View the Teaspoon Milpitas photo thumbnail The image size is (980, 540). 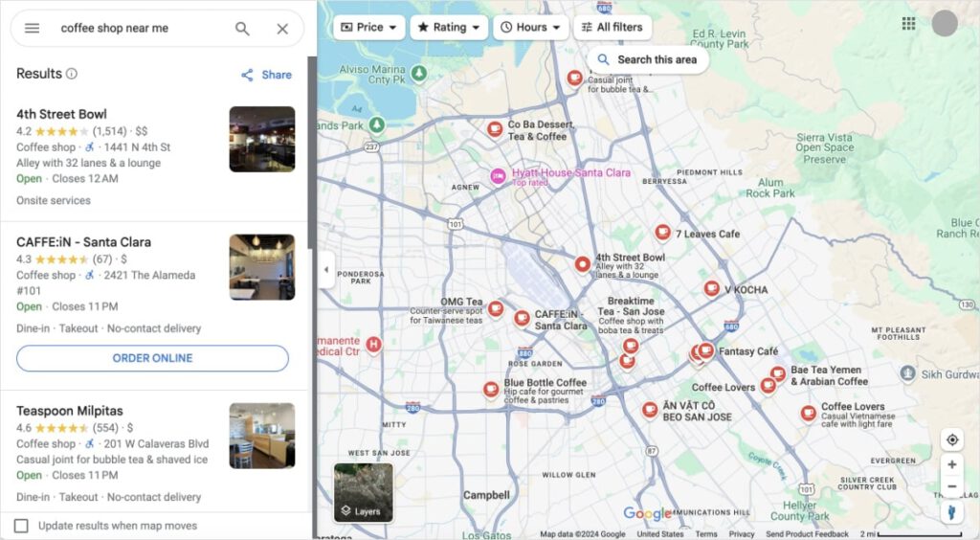point(262,437)
